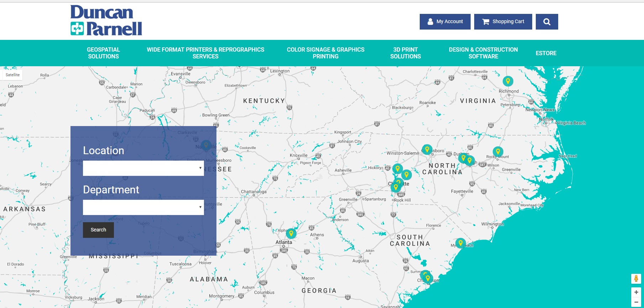Click the Search button
This screenshot has height=308, width=644.
click(x=98, y=230)
